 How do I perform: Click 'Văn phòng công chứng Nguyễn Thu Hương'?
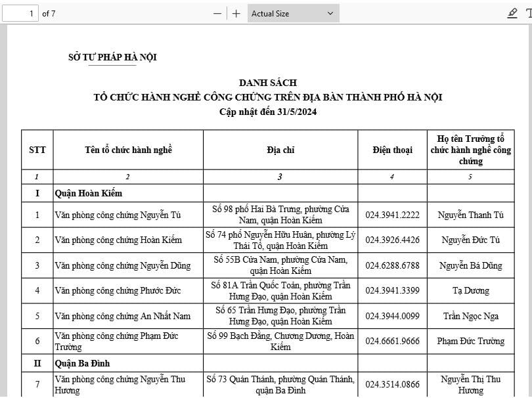120,384
